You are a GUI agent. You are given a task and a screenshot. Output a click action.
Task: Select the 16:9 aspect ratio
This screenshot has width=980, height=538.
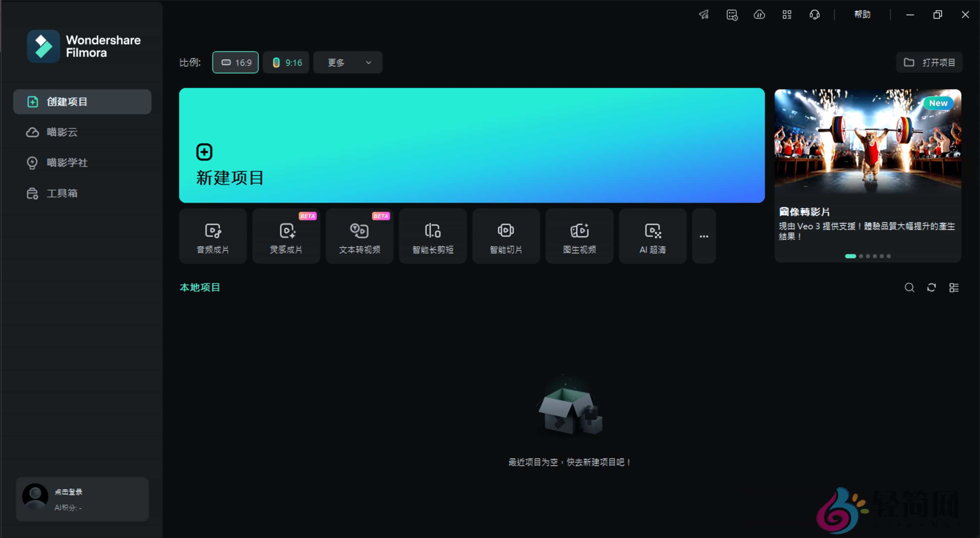[x=235, y=62]
